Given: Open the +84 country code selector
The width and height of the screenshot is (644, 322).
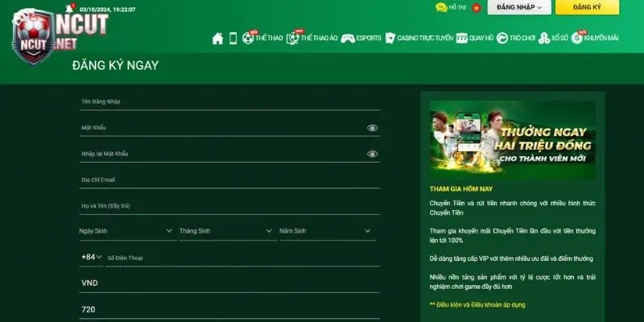Looking at the screenshot, I should click(91, 258).
